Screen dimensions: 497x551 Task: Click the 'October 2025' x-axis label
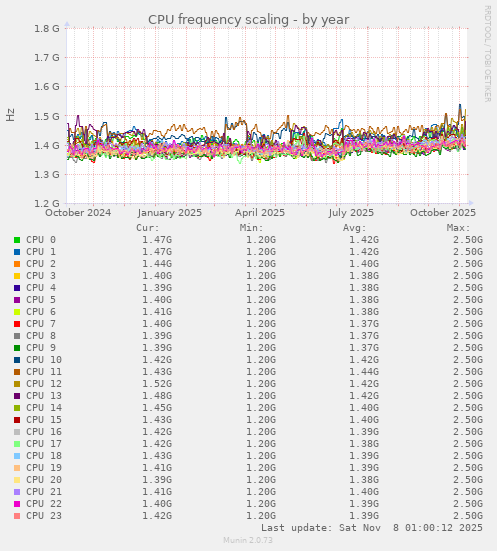point(443,213)
